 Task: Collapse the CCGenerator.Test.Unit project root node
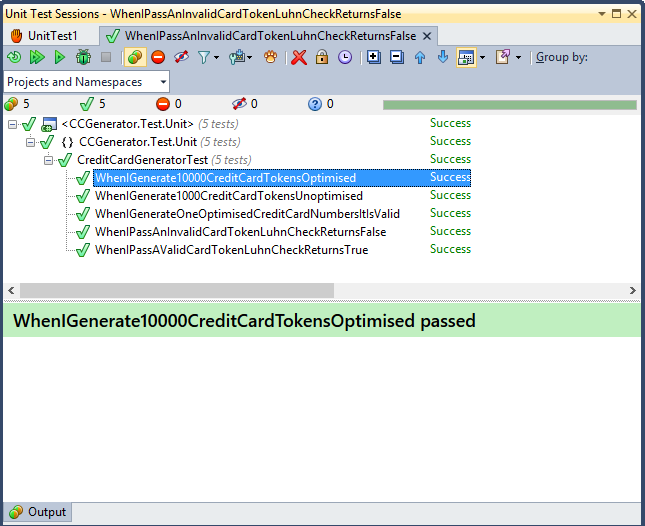pos(13,124)
